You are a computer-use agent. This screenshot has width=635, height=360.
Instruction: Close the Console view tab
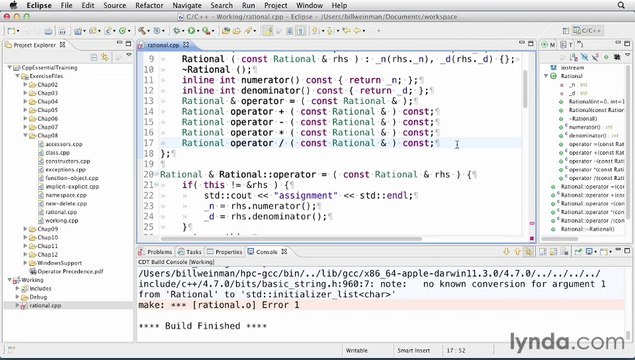[x=284, y=251]
